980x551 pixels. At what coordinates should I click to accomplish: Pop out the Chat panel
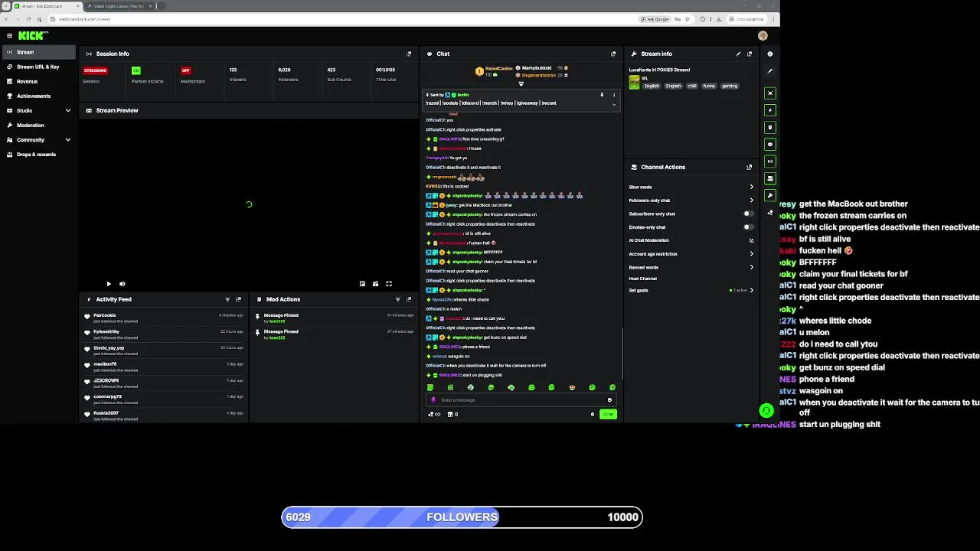[x=613, y=54]
